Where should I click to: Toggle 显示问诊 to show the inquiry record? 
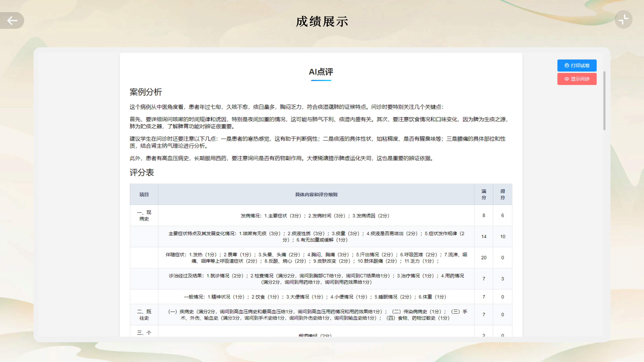[x=577, y=79]
